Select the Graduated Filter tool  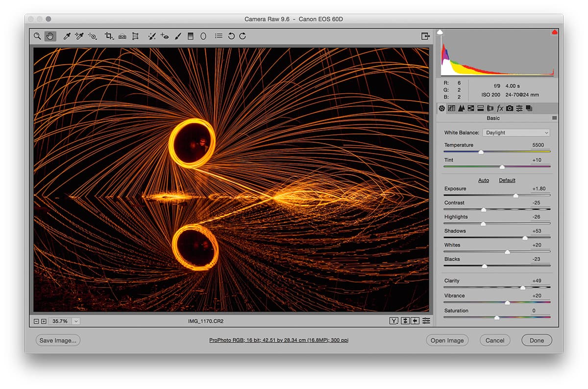[x=191, y=36]
